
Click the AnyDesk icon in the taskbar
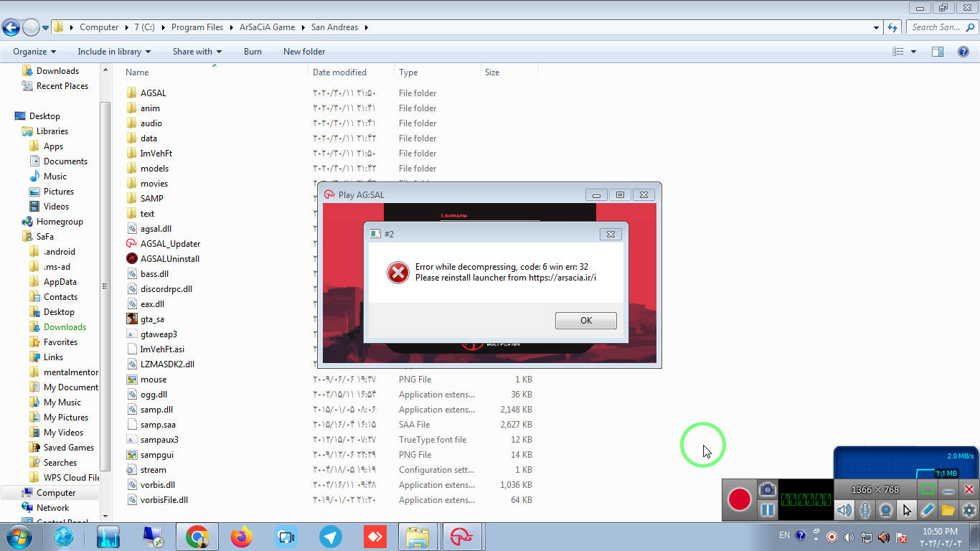click(x=375, y=537)
